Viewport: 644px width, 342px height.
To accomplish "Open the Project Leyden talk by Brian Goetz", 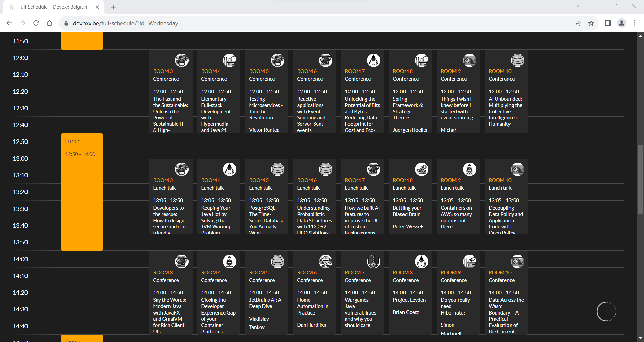I will tap(409, 300).
